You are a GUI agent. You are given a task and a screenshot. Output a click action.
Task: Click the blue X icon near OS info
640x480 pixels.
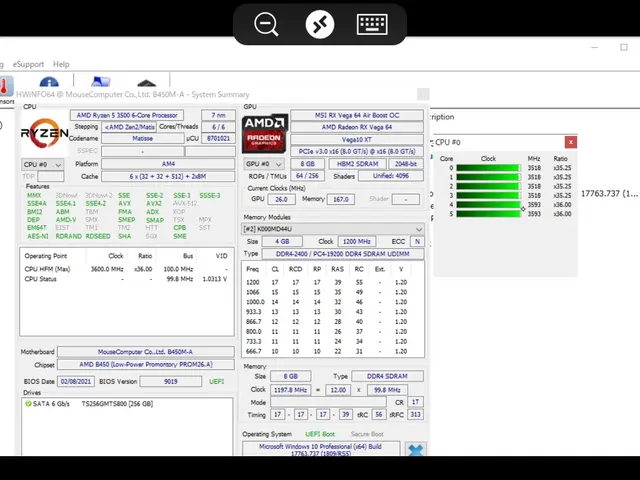pos(416,451)
